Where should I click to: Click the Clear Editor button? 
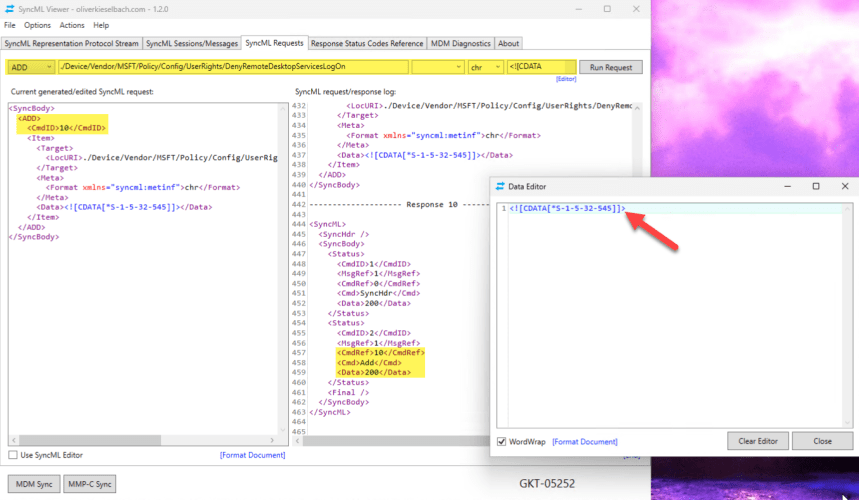tap(758, 441)
